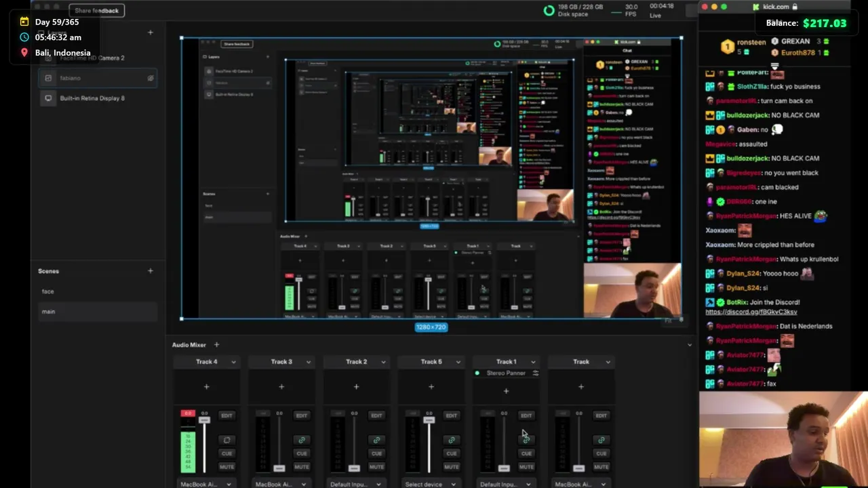Mute Track 3
868x488 pixels.
[x=302, y=467]
